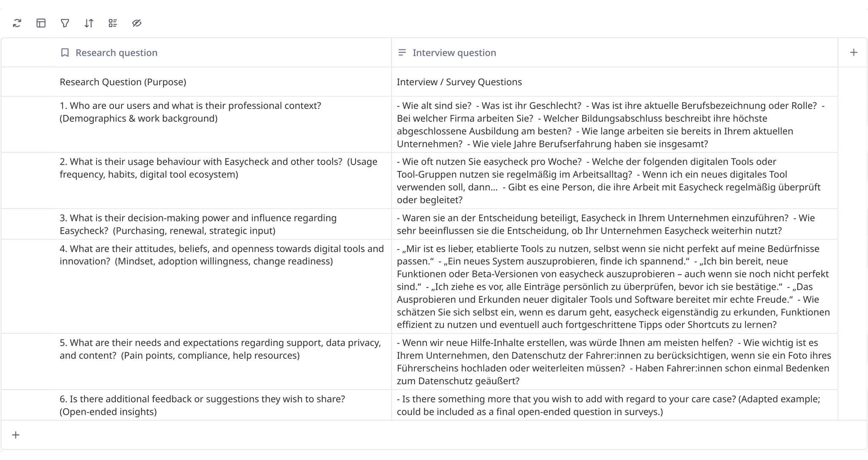
Task: Click the bookmark icon beside Research question
Action: click(65, 52)
